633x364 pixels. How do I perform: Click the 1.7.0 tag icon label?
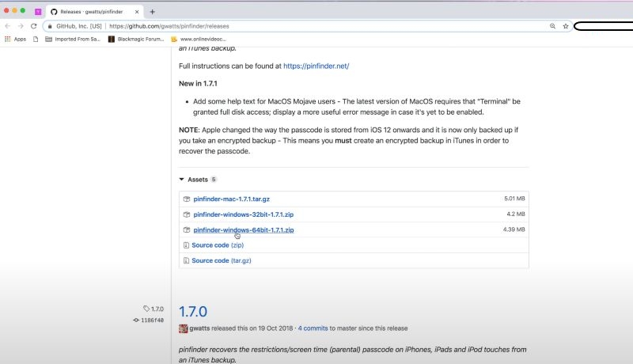154,309
